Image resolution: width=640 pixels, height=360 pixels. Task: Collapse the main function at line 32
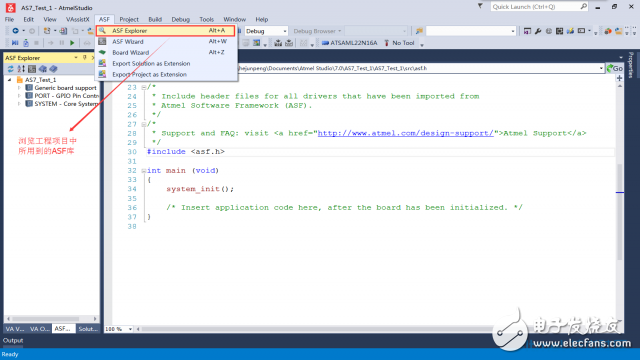pos(144,171)
